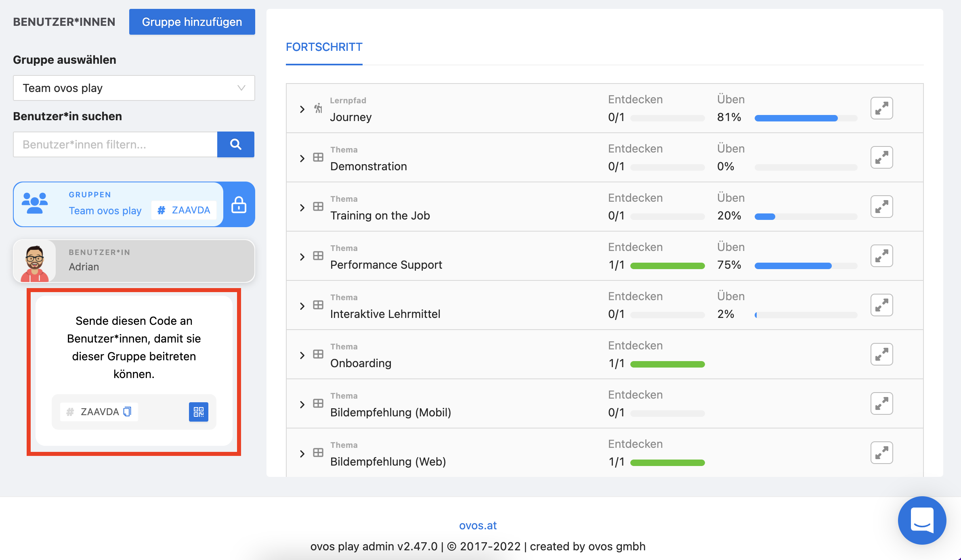Click Performance Support green Entdecken bar

coord(667,266)
